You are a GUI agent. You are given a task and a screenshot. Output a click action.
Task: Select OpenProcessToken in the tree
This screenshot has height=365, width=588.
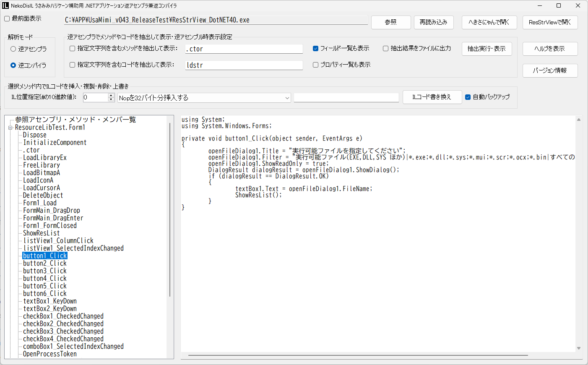[50, 354]
